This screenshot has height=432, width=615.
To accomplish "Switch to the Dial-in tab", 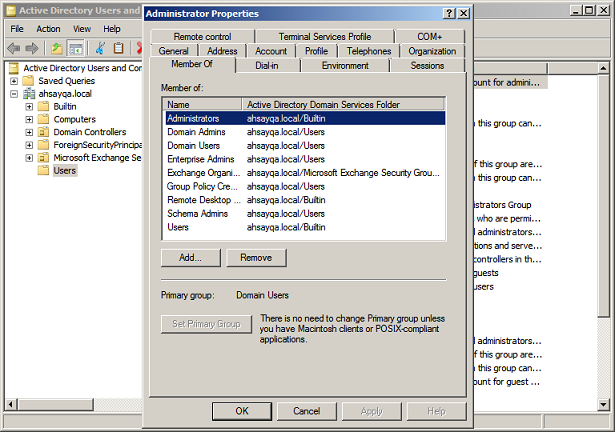I will [x=267, y=66].
